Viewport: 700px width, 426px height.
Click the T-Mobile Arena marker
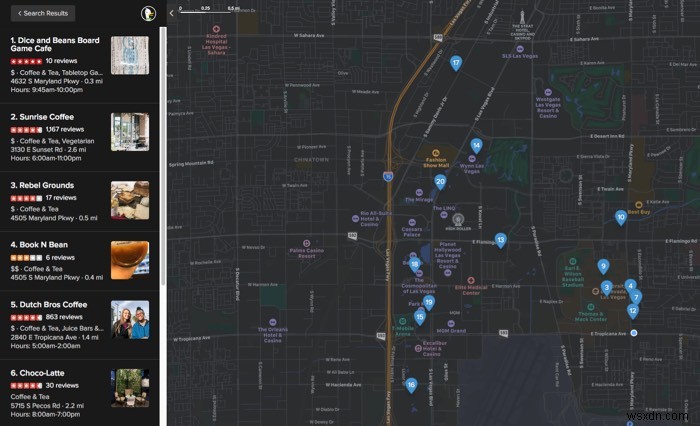(402, 322)
